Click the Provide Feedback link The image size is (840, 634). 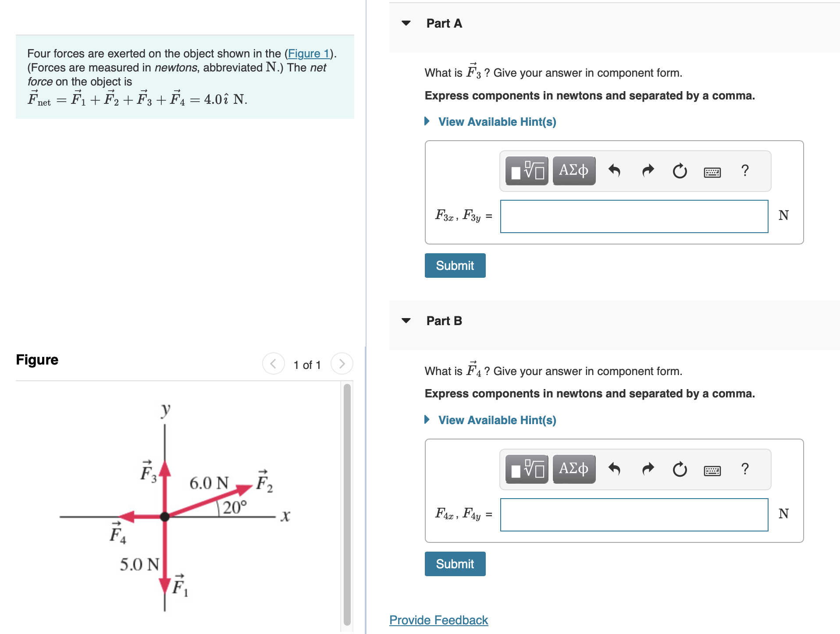click(438, 620)
